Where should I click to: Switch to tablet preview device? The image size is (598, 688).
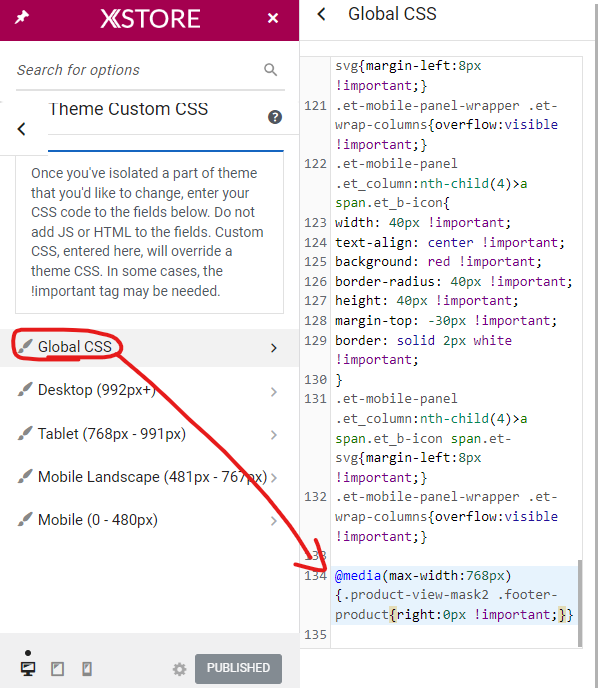point(57,669)
